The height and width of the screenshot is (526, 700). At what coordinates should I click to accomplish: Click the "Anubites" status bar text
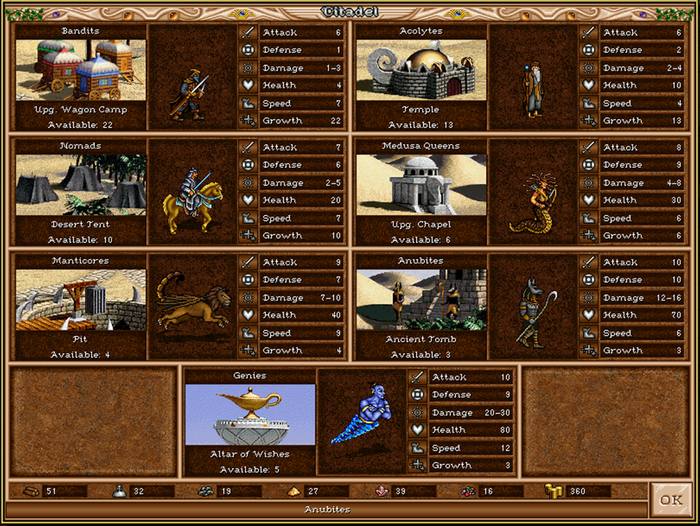click(x=327, y=509)
